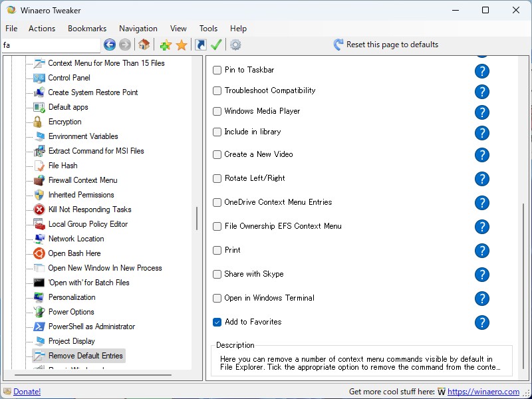This screenshot has height=399, width=532.
Task: Open the File menu
Action: (11, 29)
